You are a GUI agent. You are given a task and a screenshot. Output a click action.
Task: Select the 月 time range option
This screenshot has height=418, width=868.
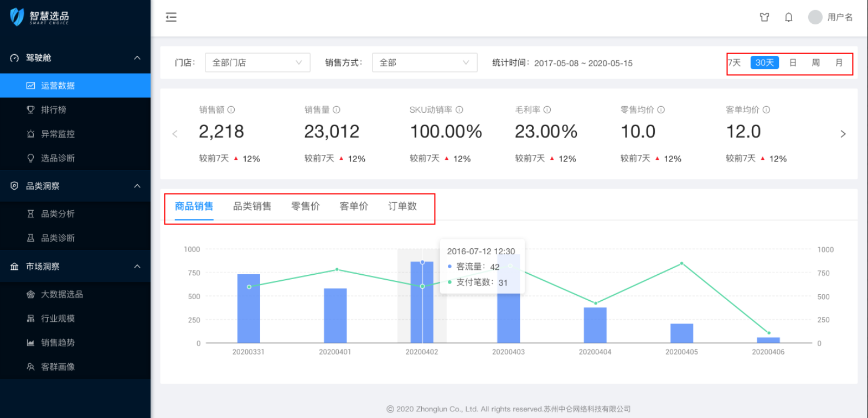839,63
